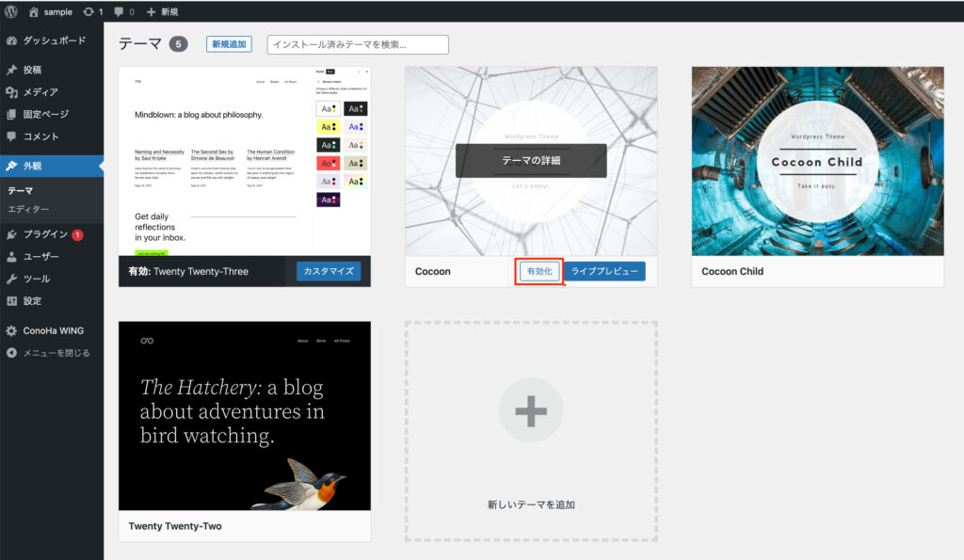
Task: Click the 新規追加 button
Action: 229,44
